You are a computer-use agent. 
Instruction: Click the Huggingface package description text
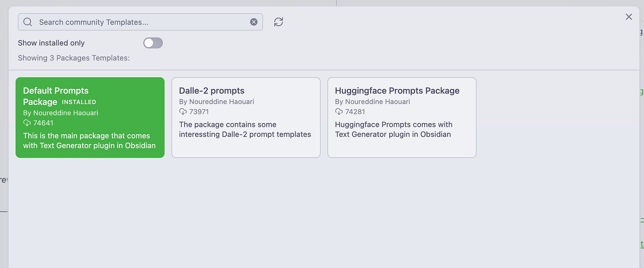[394, 129]
